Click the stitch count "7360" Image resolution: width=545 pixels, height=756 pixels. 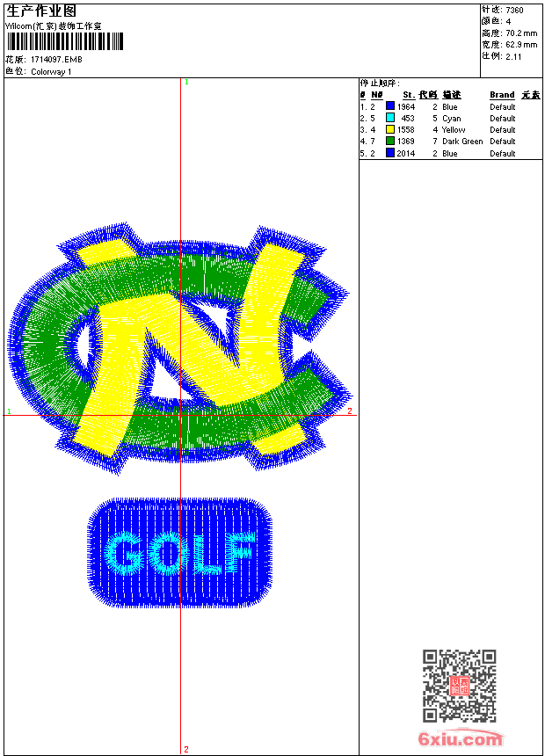[x=514, y=10]
